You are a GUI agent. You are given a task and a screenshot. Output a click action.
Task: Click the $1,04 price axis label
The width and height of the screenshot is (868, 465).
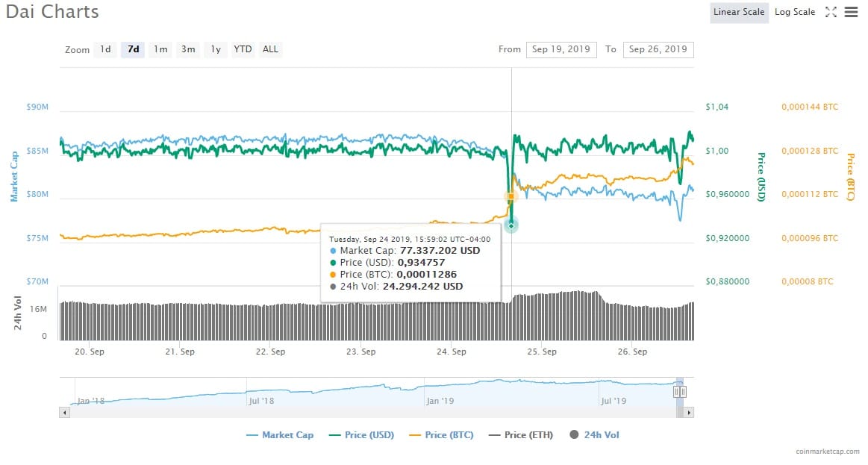717,107
